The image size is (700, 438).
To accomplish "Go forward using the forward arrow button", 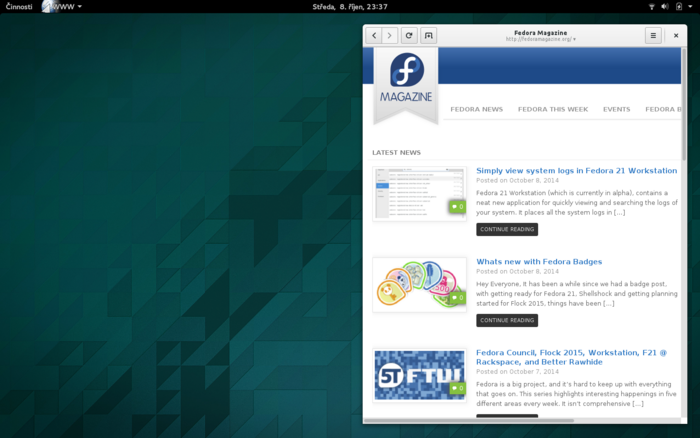I will [390, 36].
